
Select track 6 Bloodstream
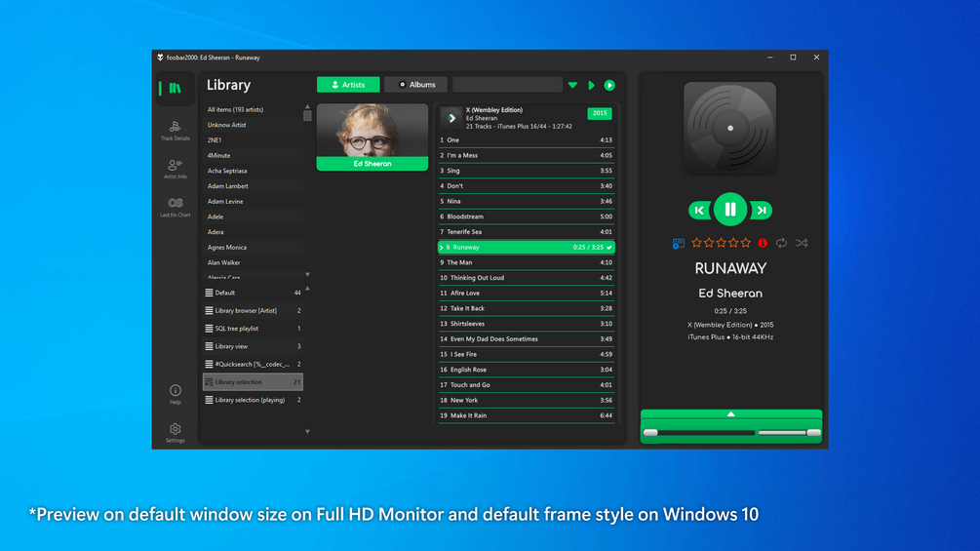[x=527, y=216]
